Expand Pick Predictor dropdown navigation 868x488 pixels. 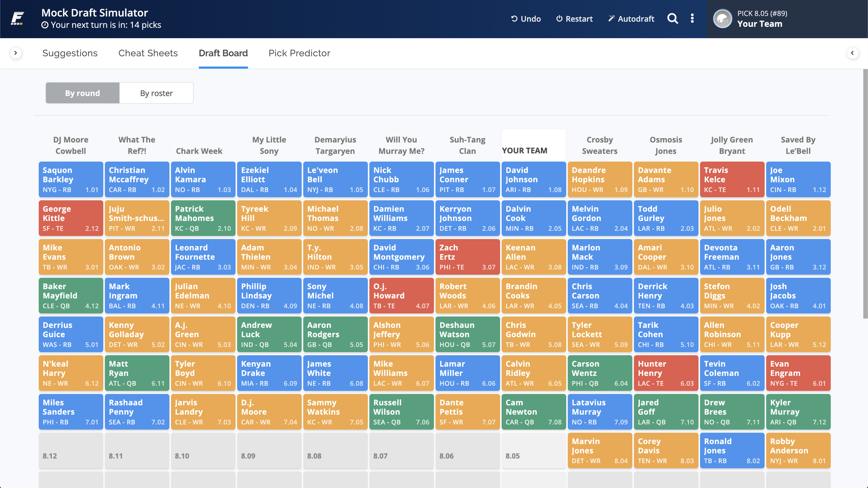coord(299,53)
